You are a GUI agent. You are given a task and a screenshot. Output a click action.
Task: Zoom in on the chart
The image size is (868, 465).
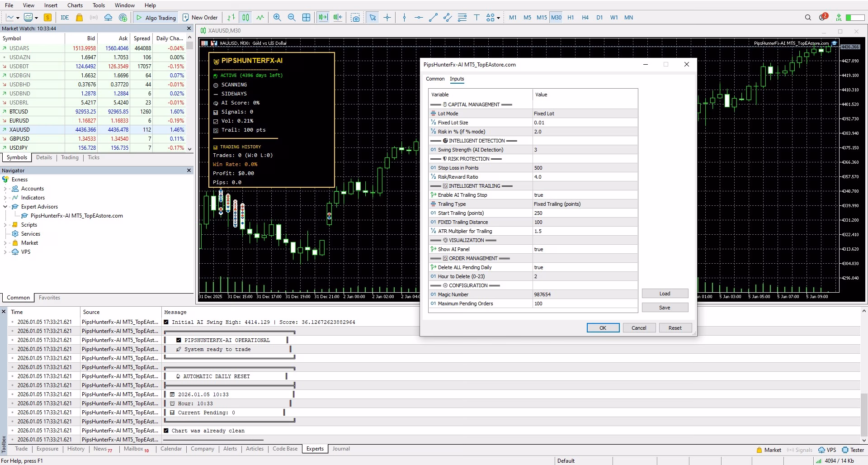pyautogui.click(x=277, y=18)
